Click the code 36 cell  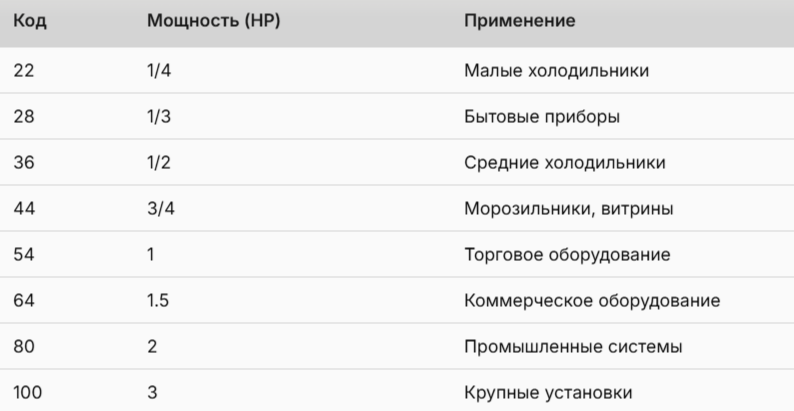pyautogui.click(x=26, y=162)
